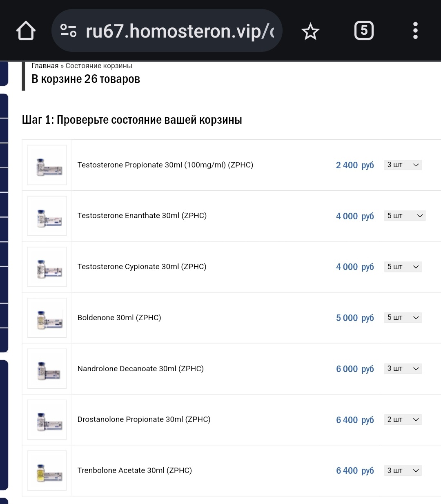
Task: Open Nandrolone Decanoate 30ml product link
Action: pyautogui.click(x=140, y=369)
